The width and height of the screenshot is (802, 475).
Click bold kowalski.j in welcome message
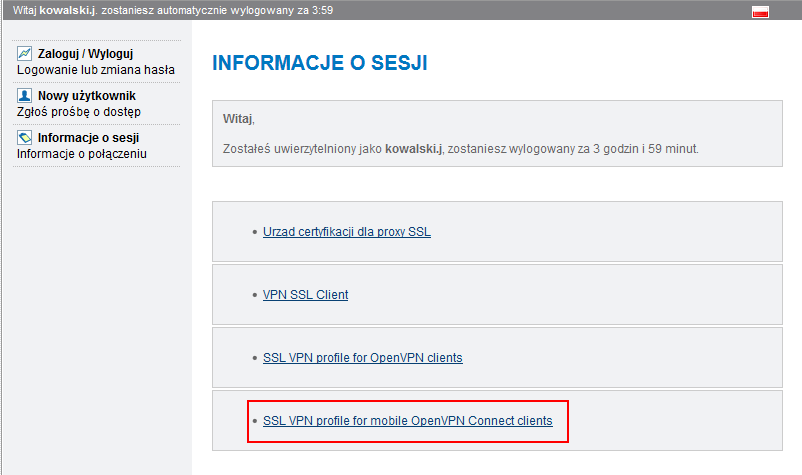(413, 149)
